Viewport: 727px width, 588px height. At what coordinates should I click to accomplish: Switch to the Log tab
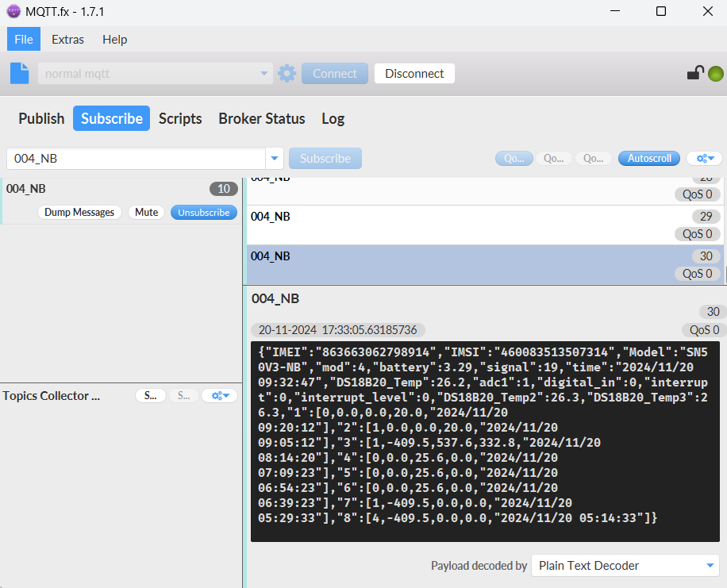coord(333,119)
